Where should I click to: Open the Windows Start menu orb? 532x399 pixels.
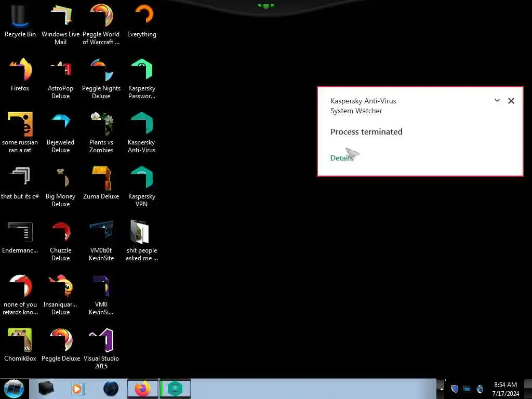coord(14,389)
